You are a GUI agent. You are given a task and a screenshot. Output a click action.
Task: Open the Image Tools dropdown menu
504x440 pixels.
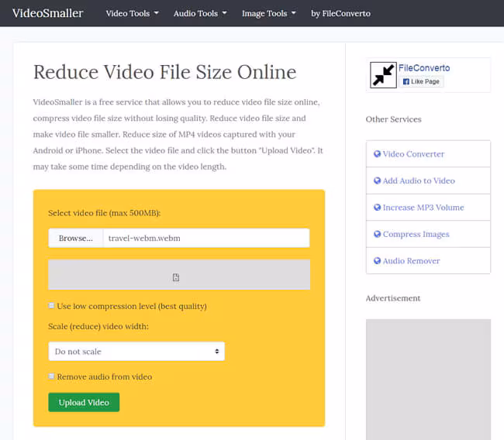click(269, 13)
